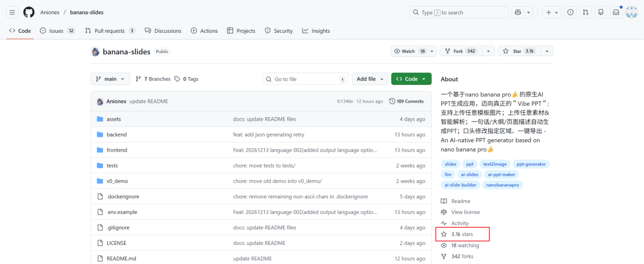Open the Add file dropdown
This screenshot has width=644, height=264.
point(371,79)
